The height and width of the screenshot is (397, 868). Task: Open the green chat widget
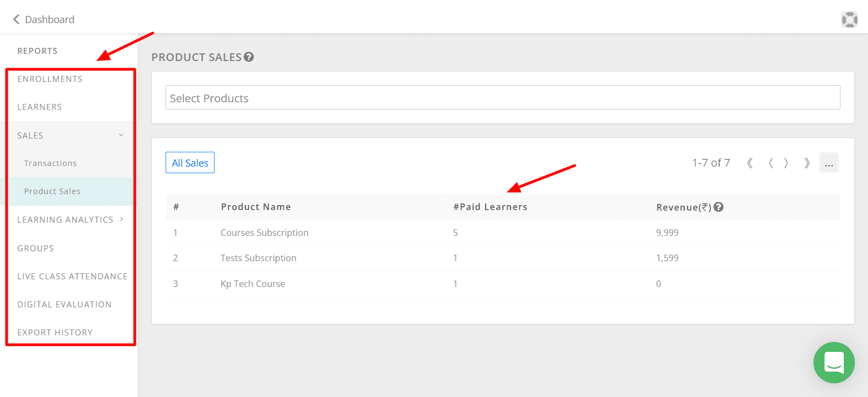point(834,363)
